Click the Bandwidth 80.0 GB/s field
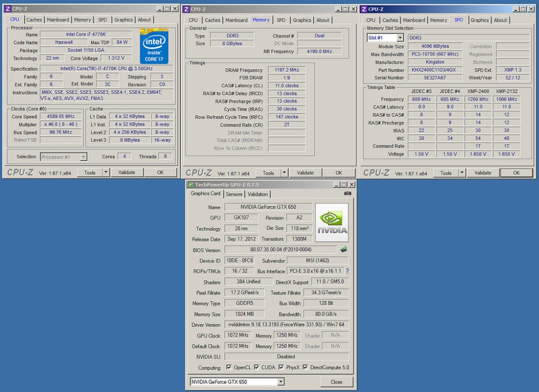 [x=326, y=314]
